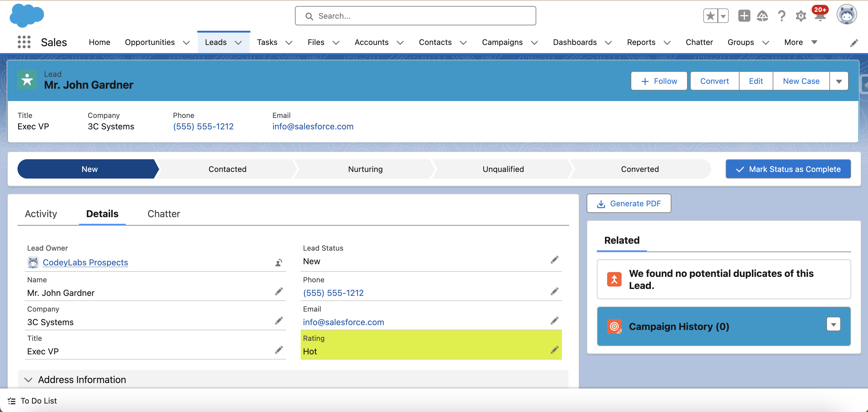Switch to the Activity tab
The image size is (868, 412).
(41, 214)
